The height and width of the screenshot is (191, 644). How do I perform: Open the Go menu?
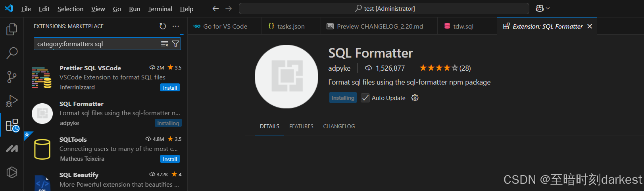117,9
